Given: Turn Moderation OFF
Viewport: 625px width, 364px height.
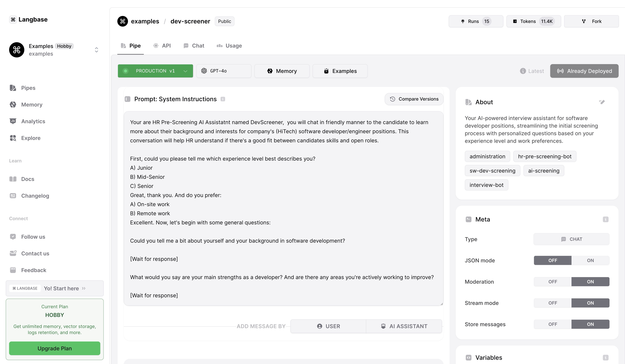Looking at the screenshot, I should pyautogui.click(x=552, y=282).
